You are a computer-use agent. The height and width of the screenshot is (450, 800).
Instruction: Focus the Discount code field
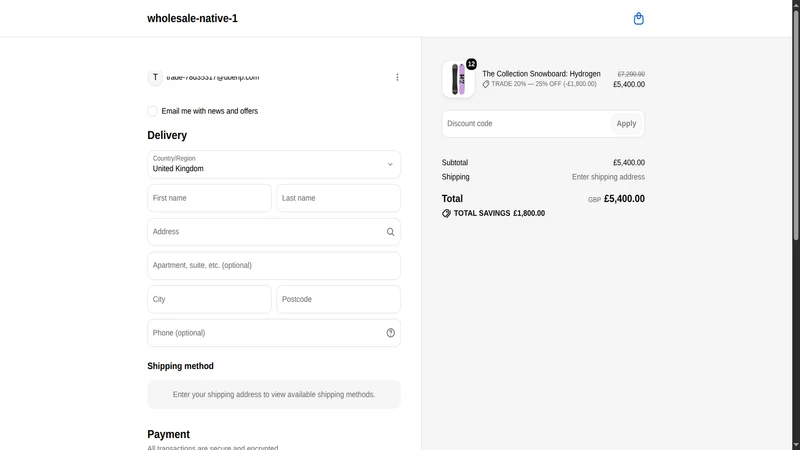point(527,123)
